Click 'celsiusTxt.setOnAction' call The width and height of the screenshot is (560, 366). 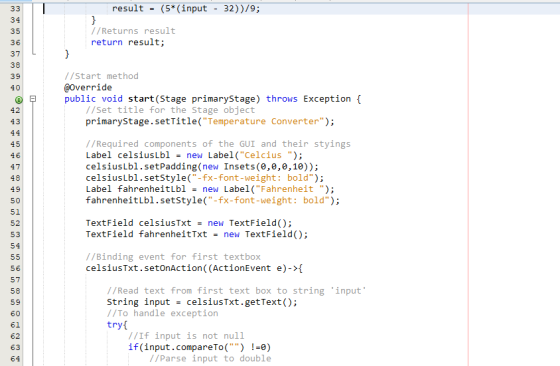144,268
